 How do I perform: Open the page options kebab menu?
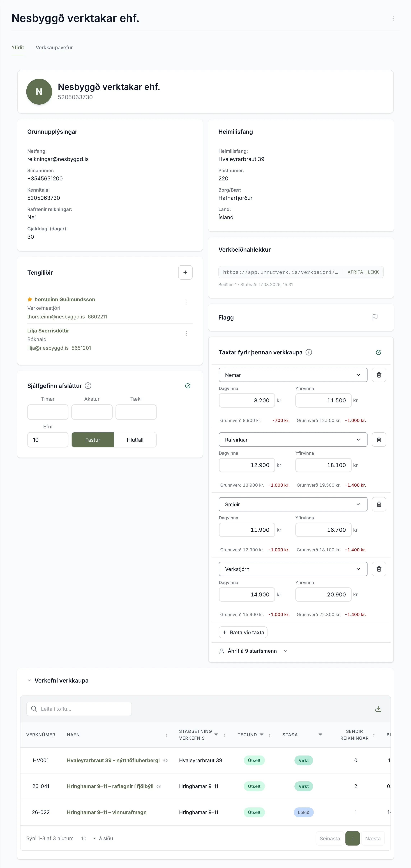tap(393, 18)
